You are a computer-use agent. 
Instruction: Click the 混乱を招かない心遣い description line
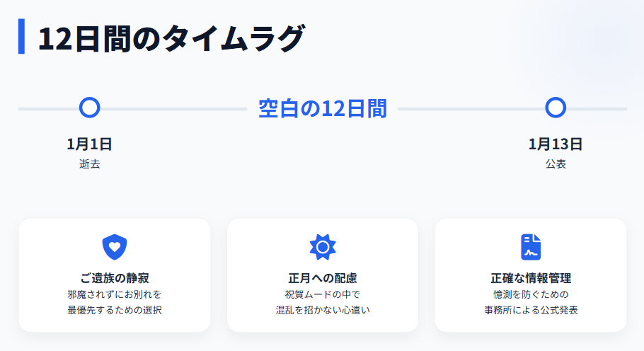click(x=323, y=310)
